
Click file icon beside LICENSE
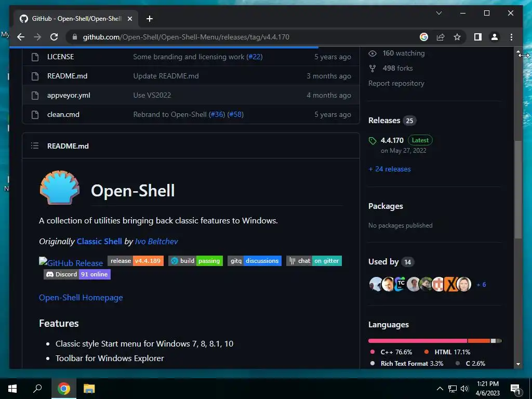pos(35,57)
